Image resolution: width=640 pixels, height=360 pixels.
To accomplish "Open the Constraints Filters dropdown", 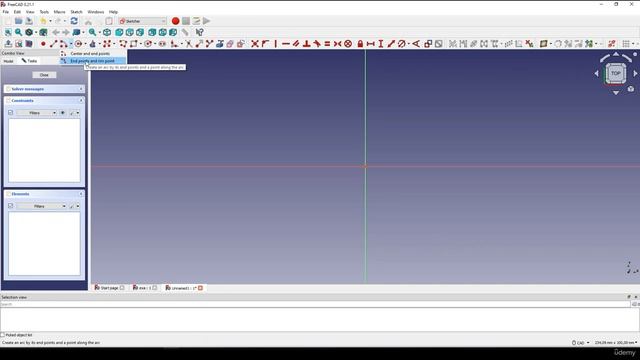I will 36,113.
